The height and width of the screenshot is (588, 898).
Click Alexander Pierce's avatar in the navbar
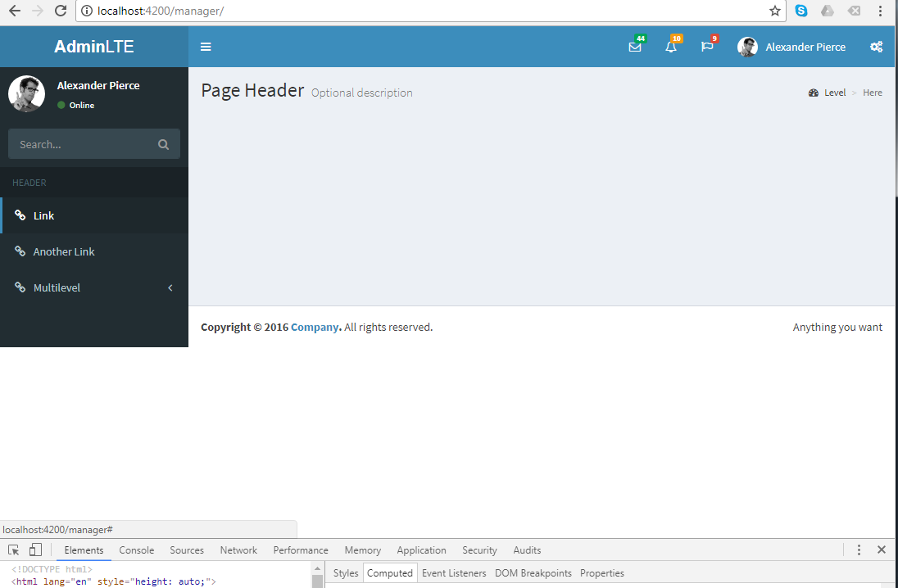tap(746, 47)
